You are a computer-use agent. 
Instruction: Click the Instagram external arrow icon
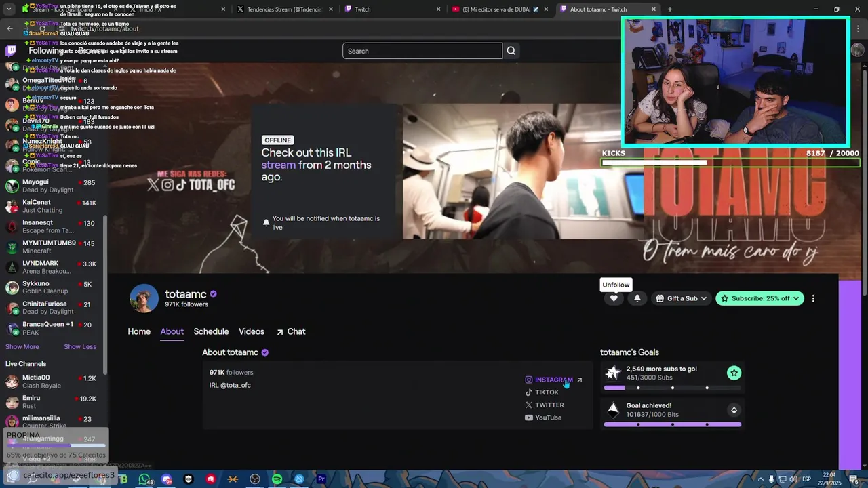coord(579,380)
